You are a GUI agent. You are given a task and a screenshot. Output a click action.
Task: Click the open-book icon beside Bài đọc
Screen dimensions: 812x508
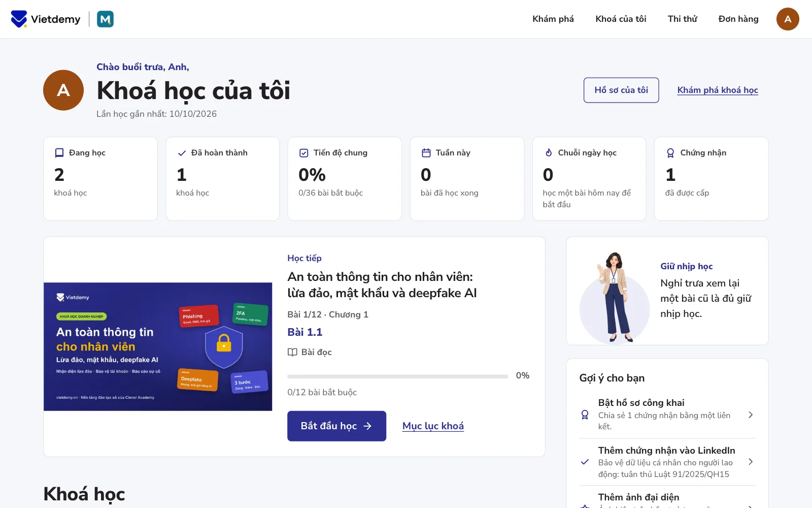click(292, 352)
